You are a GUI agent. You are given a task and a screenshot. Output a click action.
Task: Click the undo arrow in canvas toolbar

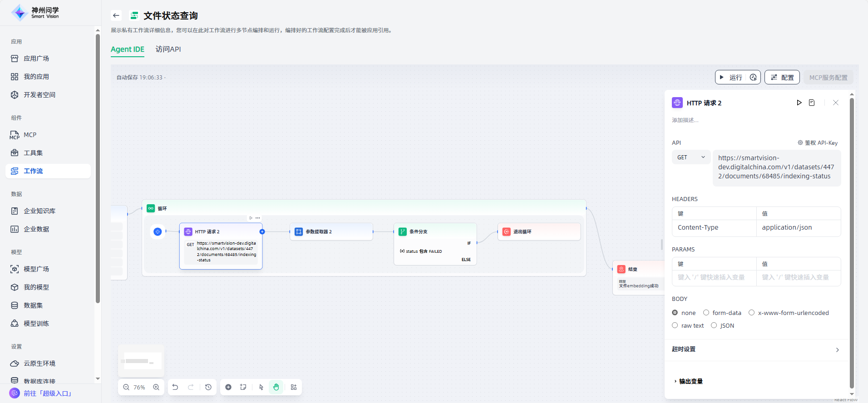click(175, 387)
